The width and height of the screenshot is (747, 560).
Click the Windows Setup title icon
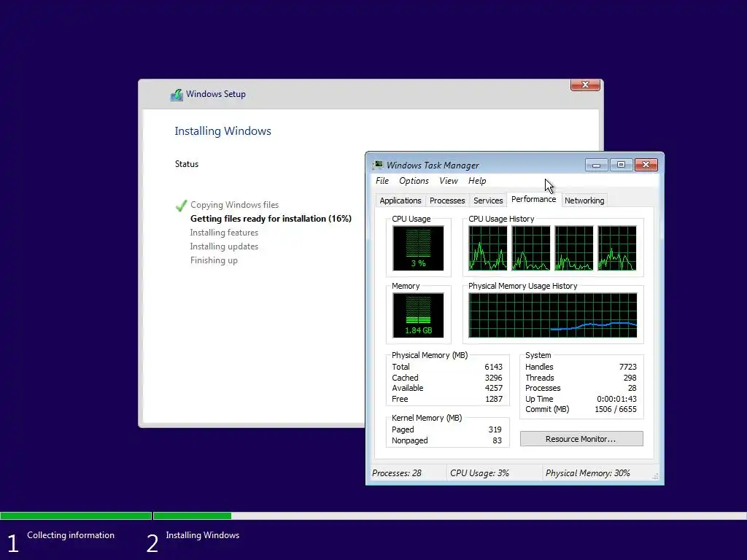(x=177, y=94)
